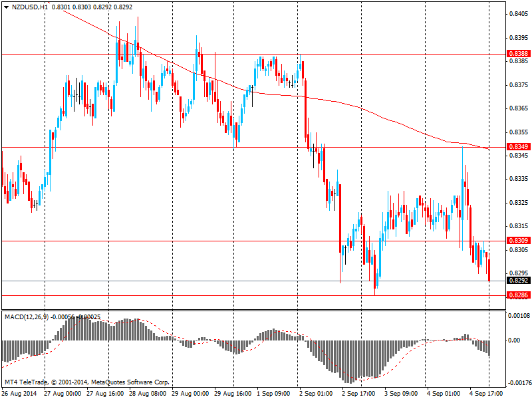Click the MACD 0.00 zero level label

(x=514, y=340)
